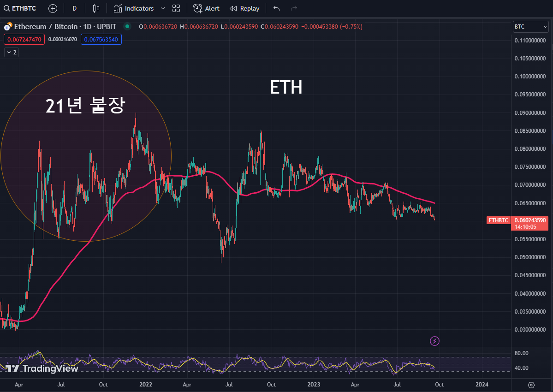This screenshot has width=553, height=392.
Task: Click the redo arrow icon
Action: point(294,8)
